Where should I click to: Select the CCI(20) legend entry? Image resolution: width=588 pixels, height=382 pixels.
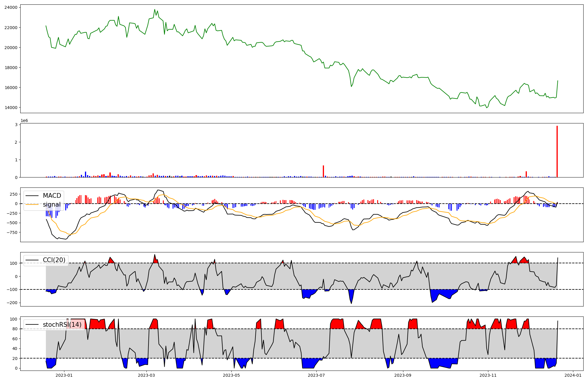tap(54, 260)
